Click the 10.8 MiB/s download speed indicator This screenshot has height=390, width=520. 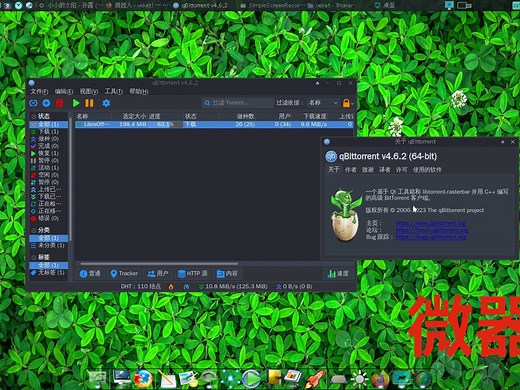pyautogui.click(x=233, y=286)
